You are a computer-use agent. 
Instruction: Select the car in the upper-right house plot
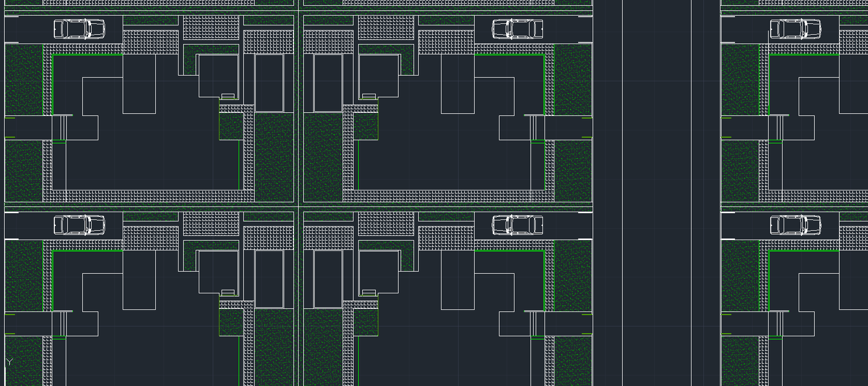tap(796, 29)
